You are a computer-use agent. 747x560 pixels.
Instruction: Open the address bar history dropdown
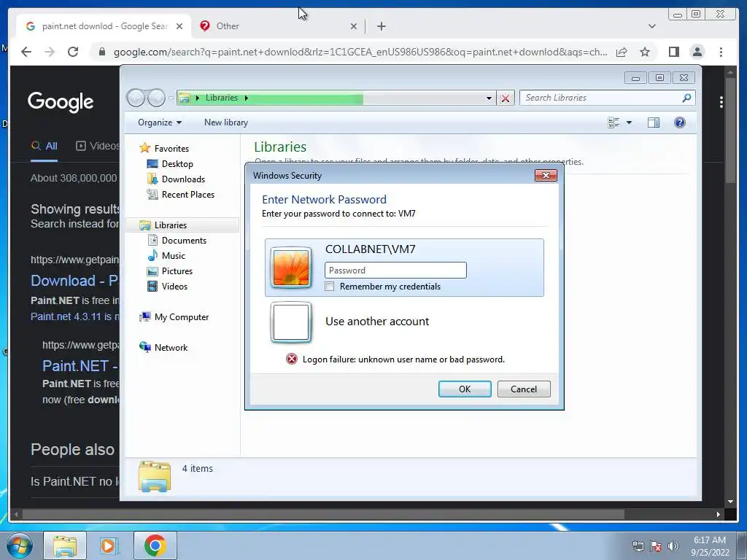click(489, 98)
